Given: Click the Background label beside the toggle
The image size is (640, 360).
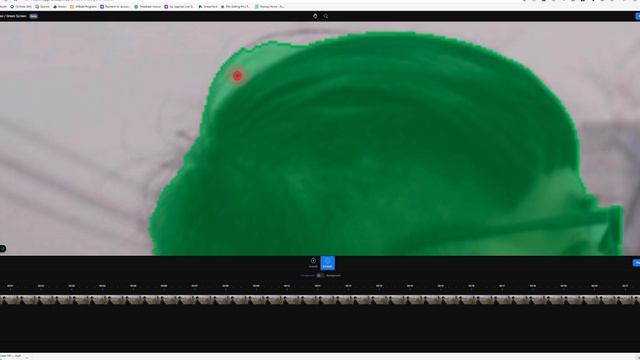Looking at the screenshot, I should point(333,276).
